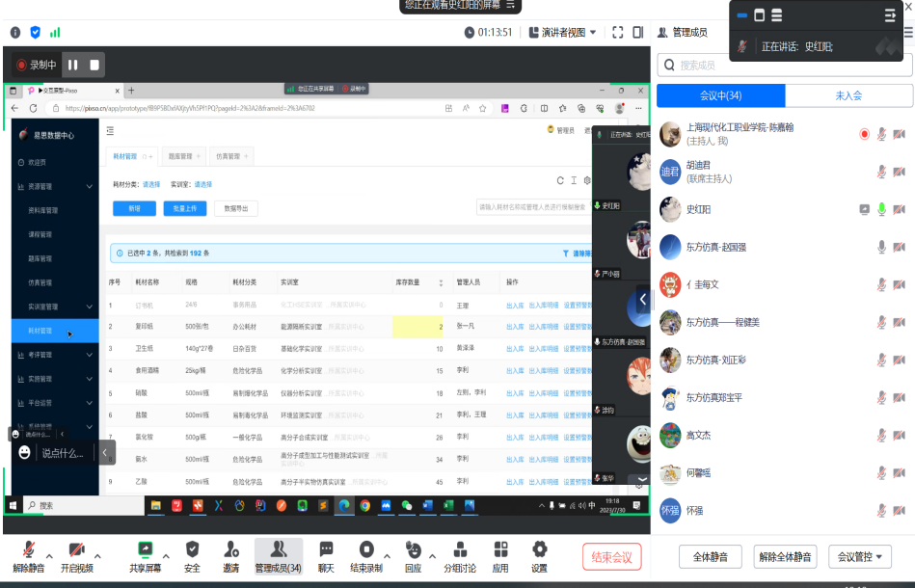This screenshot has width=915, height=588.
Task: Expand the 会议管控 dropdown
Action: [x=860, y=556]
